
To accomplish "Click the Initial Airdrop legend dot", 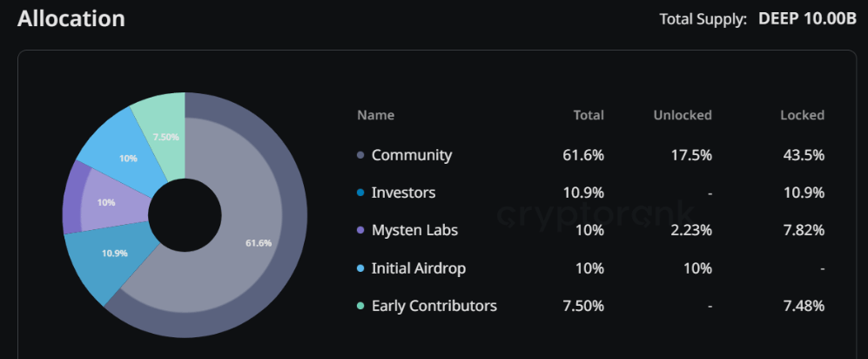I will [360, 268].
